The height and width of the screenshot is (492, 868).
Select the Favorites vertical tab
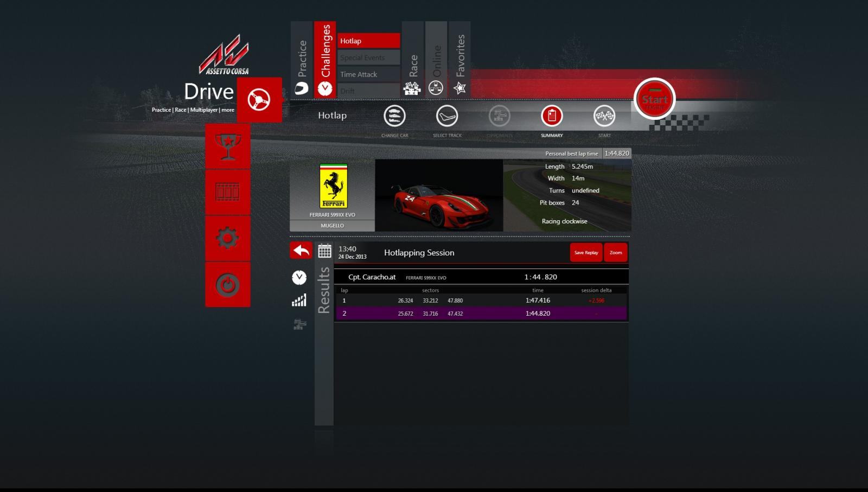(x=459, y=60)
